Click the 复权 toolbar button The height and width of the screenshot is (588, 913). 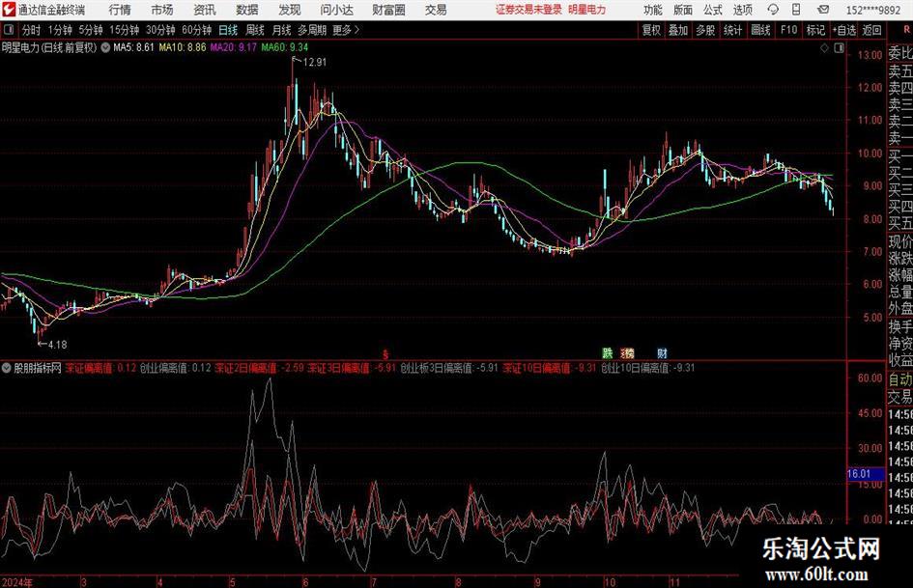[x=651, y=30]
